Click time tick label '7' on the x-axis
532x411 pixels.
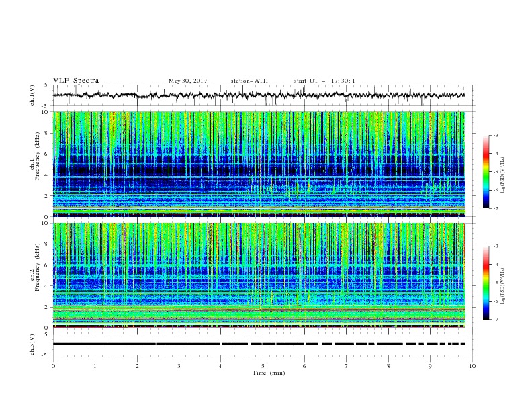click(347, 366)
